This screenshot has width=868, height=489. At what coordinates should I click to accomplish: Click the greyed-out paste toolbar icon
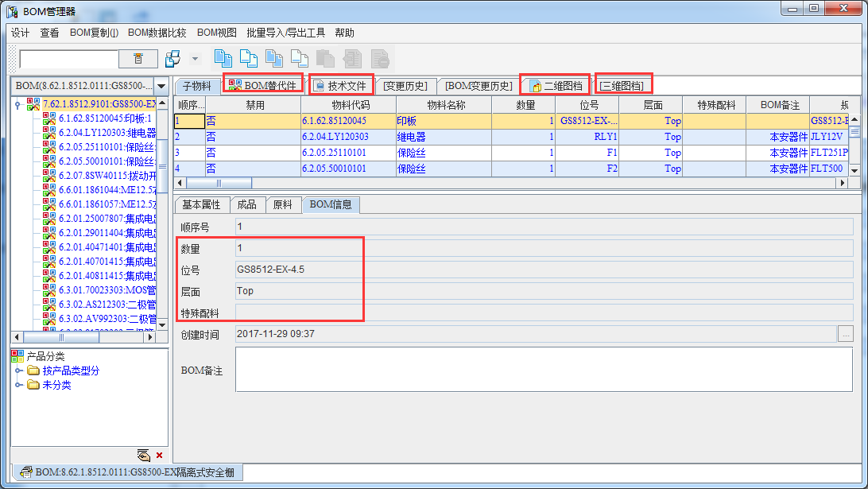325,58
